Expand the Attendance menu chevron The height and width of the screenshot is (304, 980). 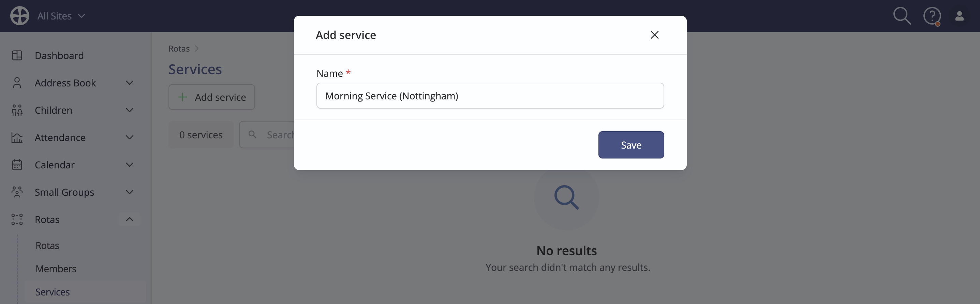tap(129, 137)
